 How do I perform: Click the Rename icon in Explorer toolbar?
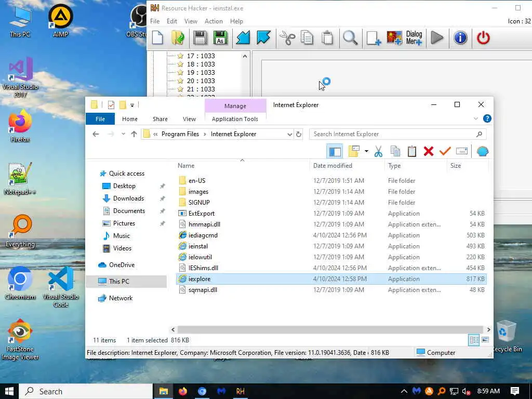(462, 151)
